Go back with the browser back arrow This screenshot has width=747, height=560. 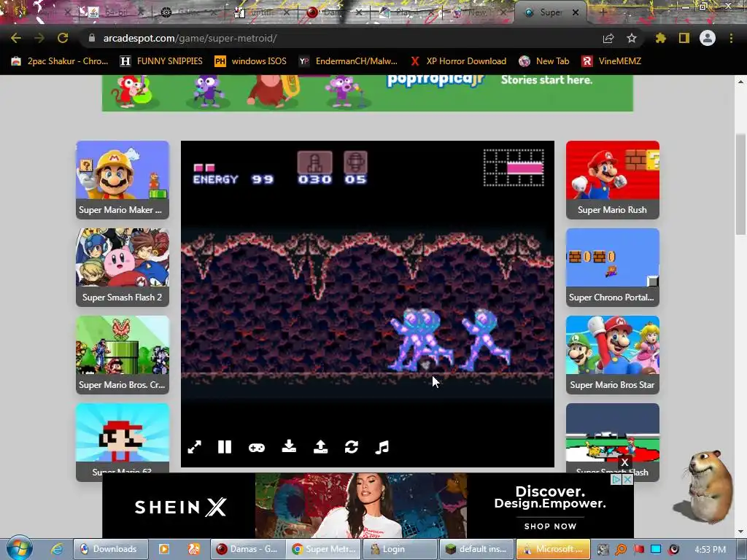(16, 38)
